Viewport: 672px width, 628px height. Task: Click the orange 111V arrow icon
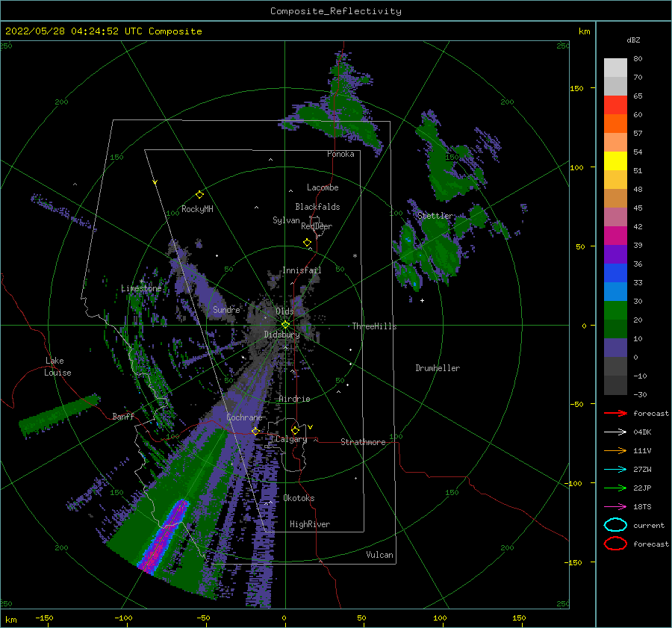[x=615, y=450]
